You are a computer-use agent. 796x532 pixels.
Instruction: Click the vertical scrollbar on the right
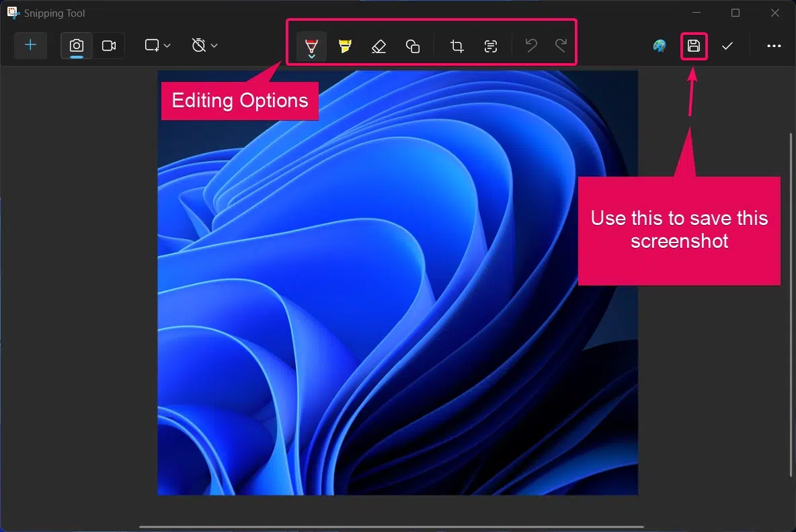[791, 304]
